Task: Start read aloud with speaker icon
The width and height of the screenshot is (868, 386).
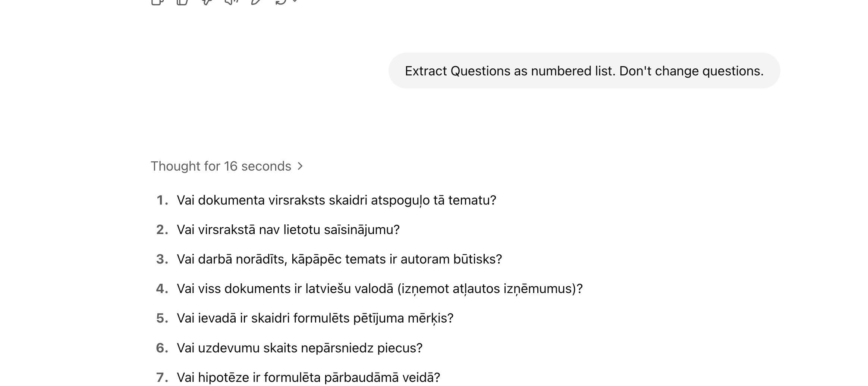Action: (232, 1)
